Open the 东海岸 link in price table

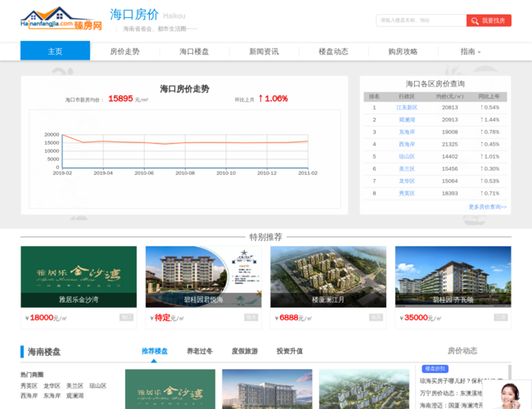[x=407, y=132]
